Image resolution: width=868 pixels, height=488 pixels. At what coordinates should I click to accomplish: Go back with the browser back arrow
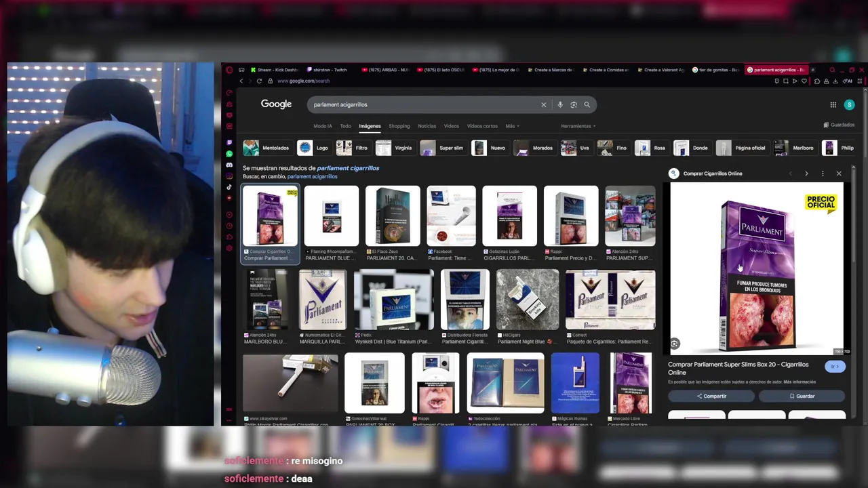[241, 81]
